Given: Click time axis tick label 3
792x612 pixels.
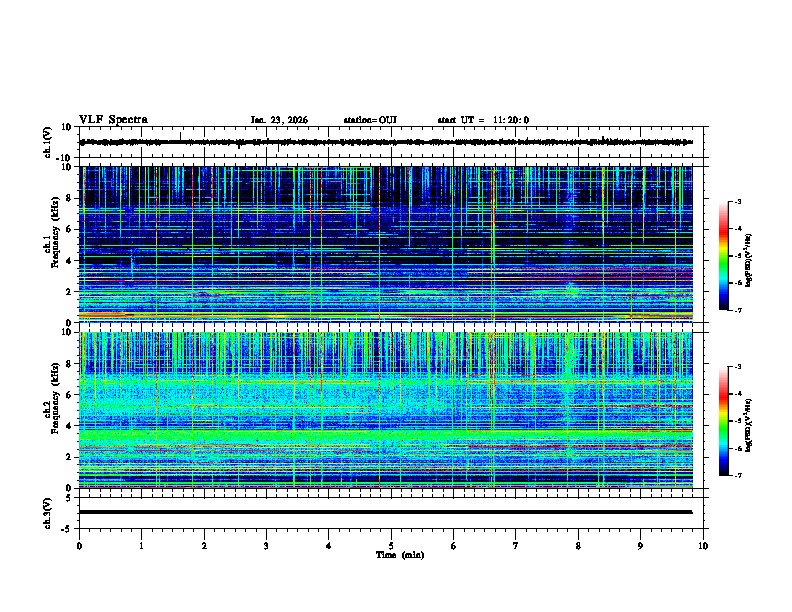Looking at the screenshot, I should point(266,546).
